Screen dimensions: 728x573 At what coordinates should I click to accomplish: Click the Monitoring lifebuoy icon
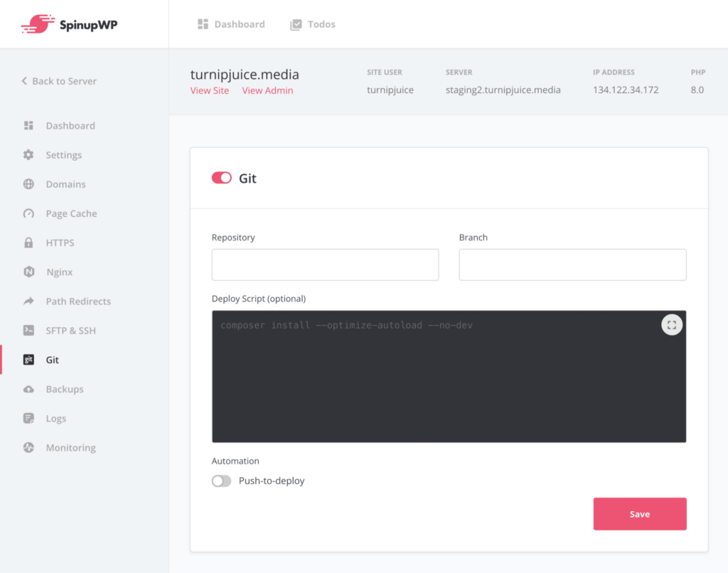coord(28,447)
